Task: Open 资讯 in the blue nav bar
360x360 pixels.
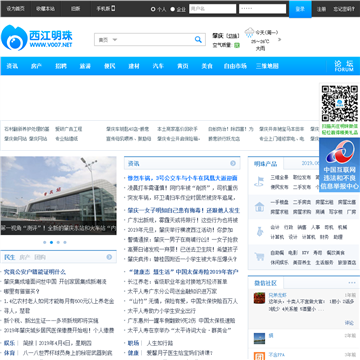Action: tap(12, 66)
